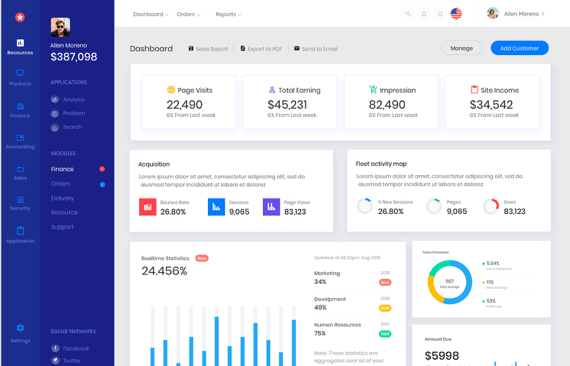570x366 pixels.
Task: Select Finance in the Modules list
Action: [x=63, y=169]
